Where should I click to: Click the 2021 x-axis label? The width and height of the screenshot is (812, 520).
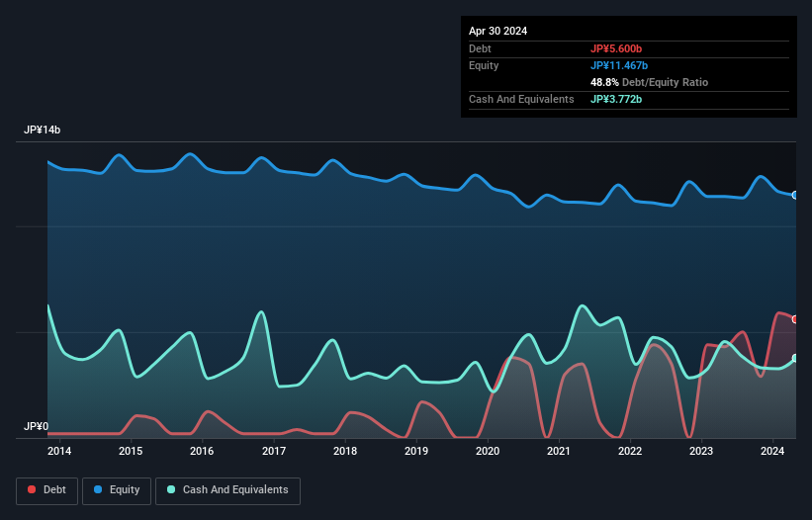(x=558, y=451)
